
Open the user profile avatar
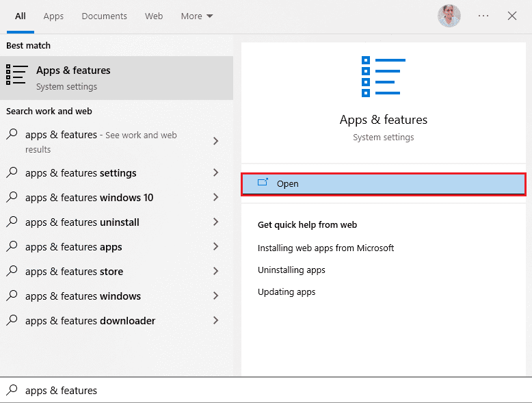click(x=449, y=16)
